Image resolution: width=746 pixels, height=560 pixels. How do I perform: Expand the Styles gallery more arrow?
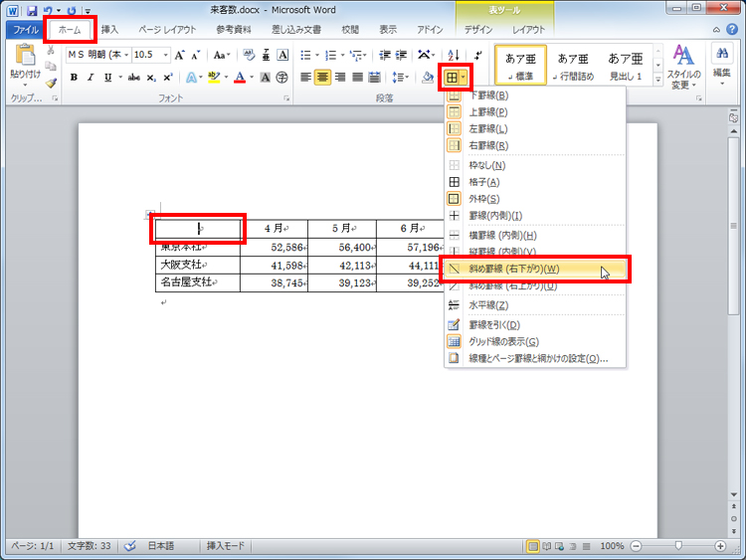(x=658, y=80)
